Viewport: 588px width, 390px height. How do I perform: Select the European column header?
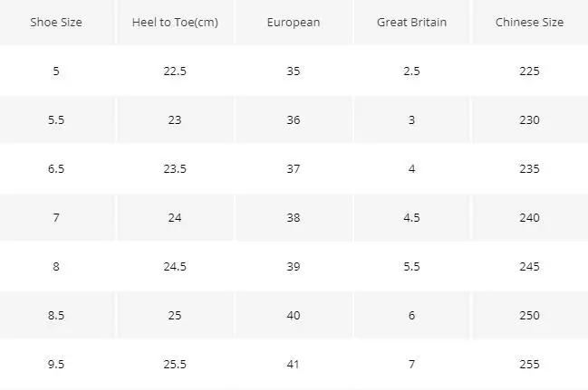[x=294, y=22]
